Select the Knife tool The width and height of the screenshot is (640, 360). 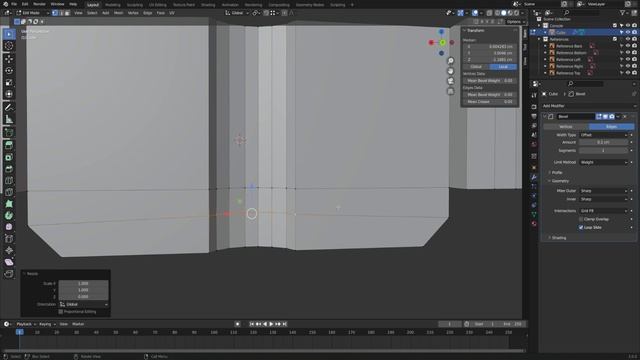coord(9,192)
